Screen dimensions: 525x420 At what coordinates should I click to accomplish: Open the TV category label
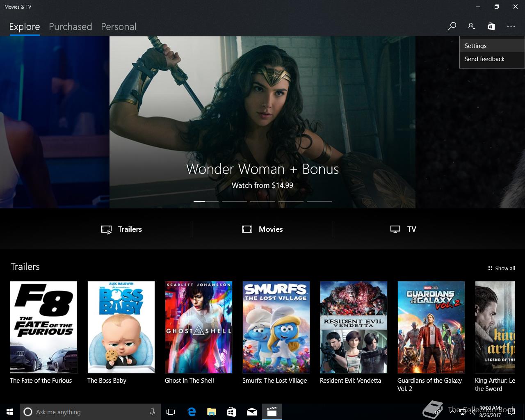pyautogui.click(x=411, y=229)
